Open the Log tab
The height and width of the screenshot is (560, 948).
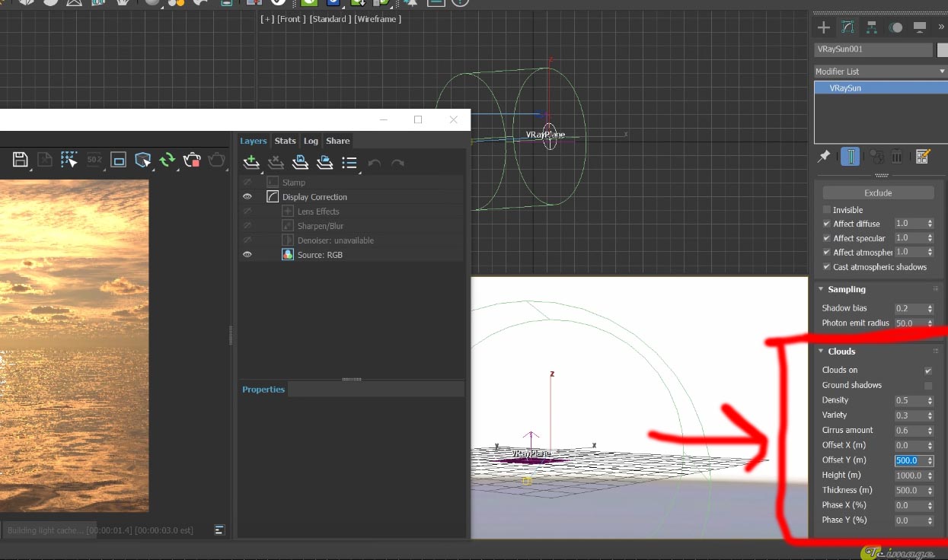coord(311,141)
